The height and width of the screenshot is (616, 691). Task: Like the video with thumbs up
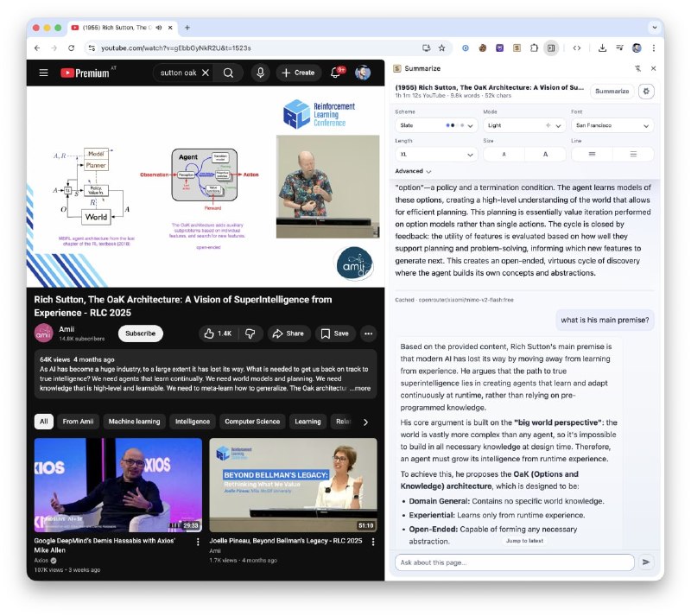click(218, 333)
